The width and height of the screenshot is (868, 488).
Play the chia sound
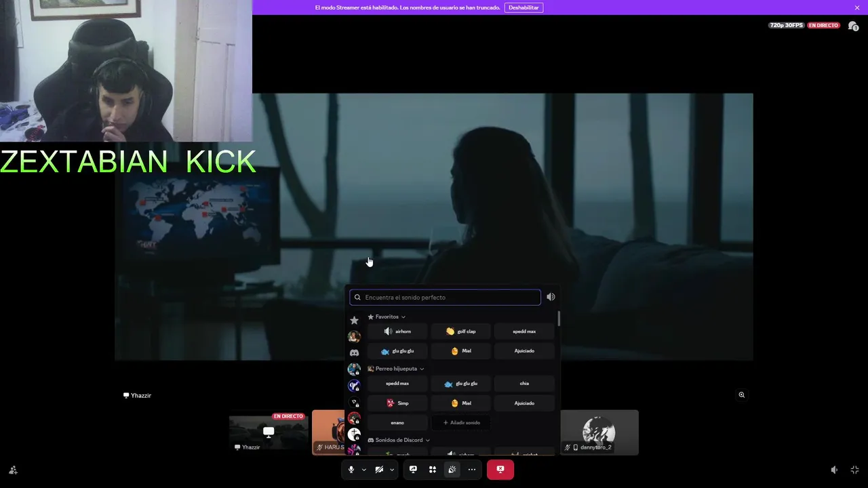pyautogui.click(x=524, y=384)
